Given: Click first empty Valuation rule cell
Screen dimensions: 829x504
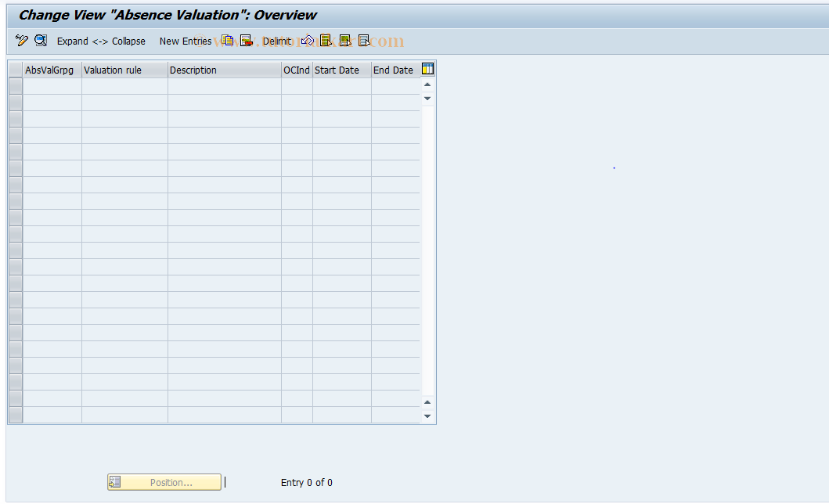Looking at the screenshot, I should [x=124, y=86].
